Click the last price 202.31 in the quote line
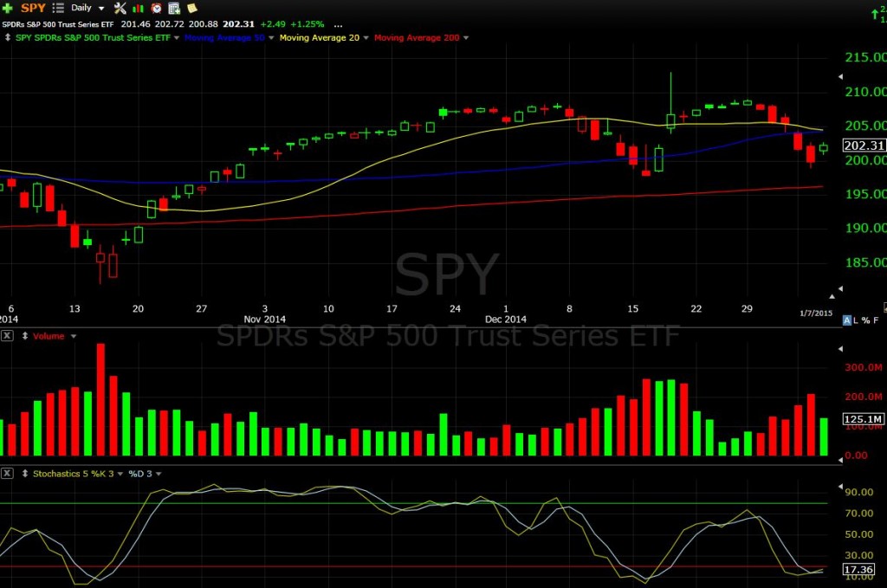Viewport: 887px width, 588px height. (x=238, y=24)
